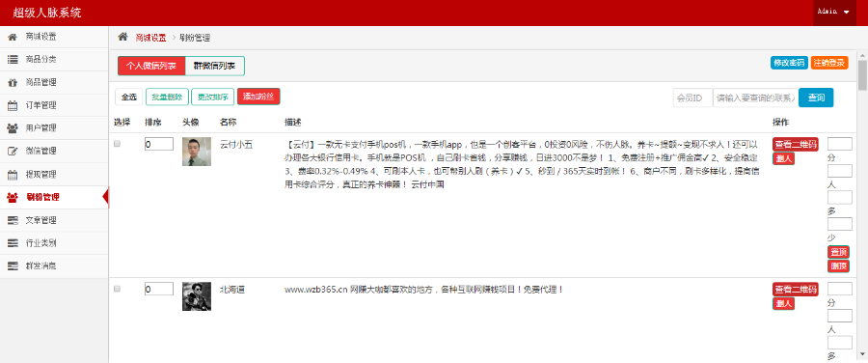Click the vertical scrollbar thumb

point(862,74)
